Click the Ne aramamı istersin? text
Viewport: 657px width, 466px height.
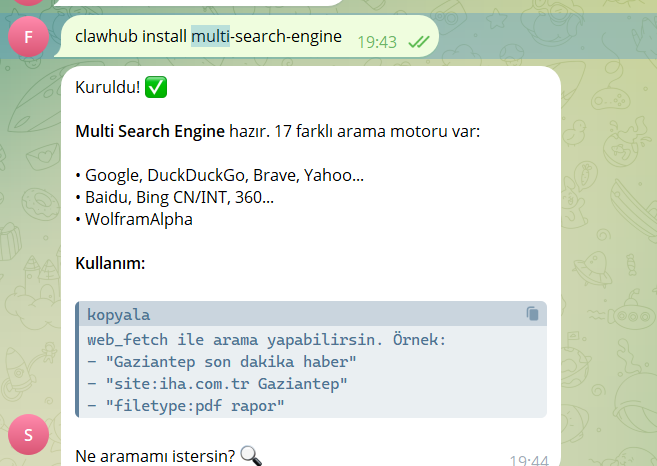tap(155, 456)
